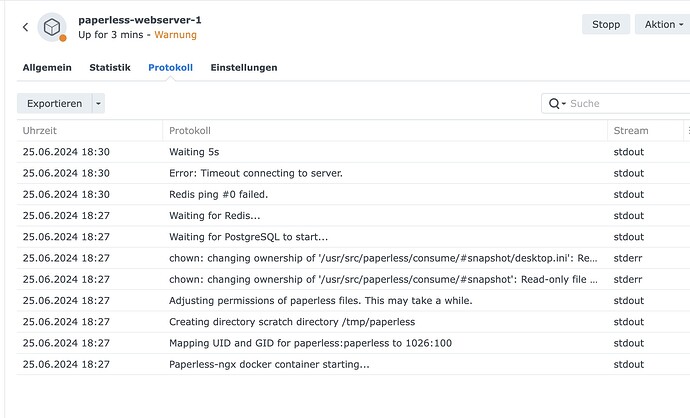Select 'Paperless-ngx docker container starting...' entry
This screenshot has width=690, height=418.
coord(353,364)
